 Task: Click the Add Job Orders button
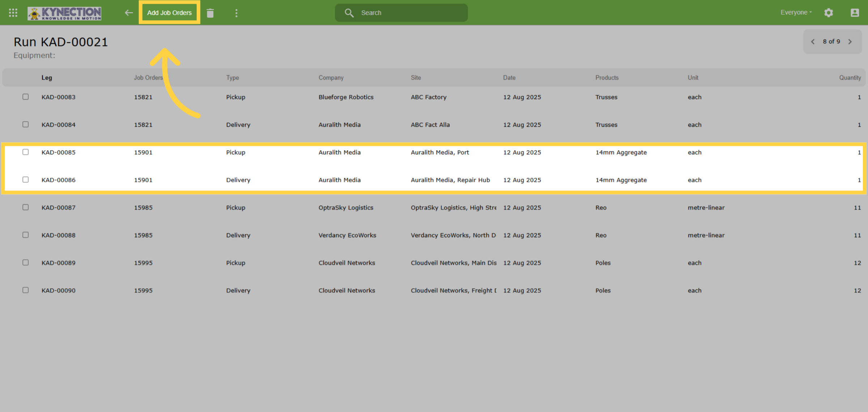coord(169,13)
